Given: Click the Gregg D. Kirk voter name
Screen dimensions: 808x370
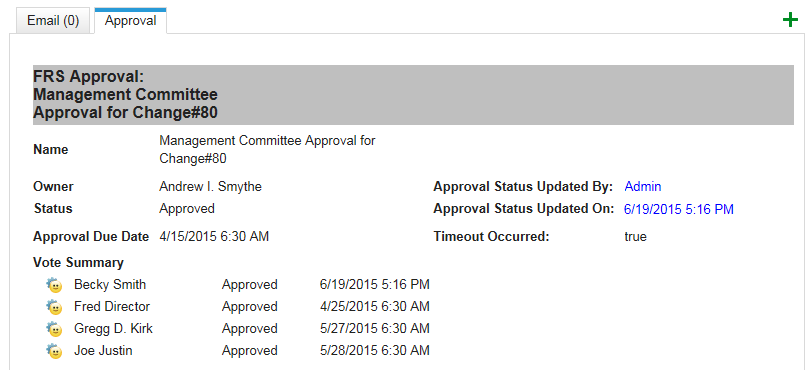Looking at the screenshot, I should (113, 329).
